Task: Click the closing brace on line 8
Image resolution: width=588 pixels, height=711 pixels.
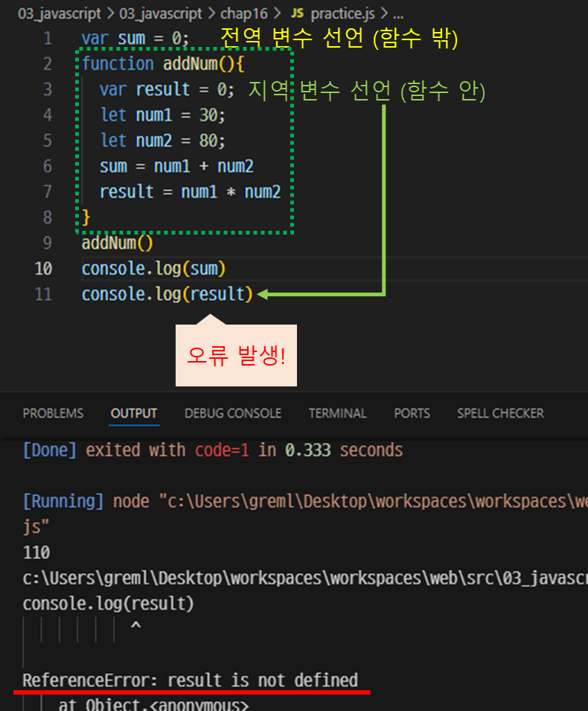Action: (x=86, y=217)
